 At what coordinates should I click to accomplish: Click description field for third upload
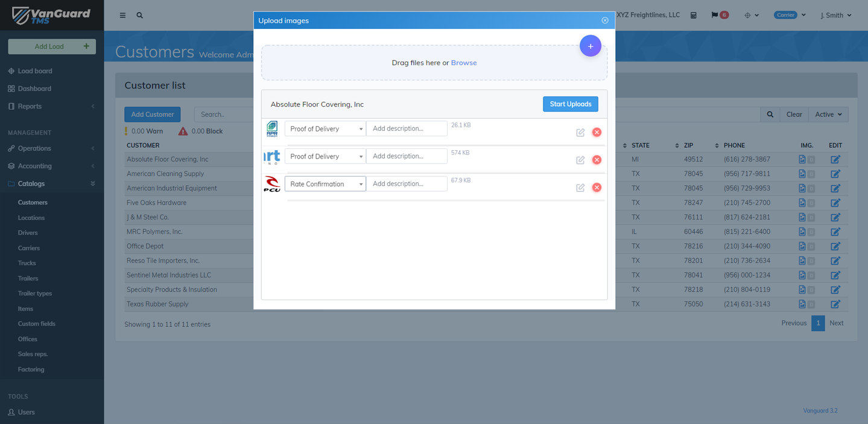tap(407, 184)
